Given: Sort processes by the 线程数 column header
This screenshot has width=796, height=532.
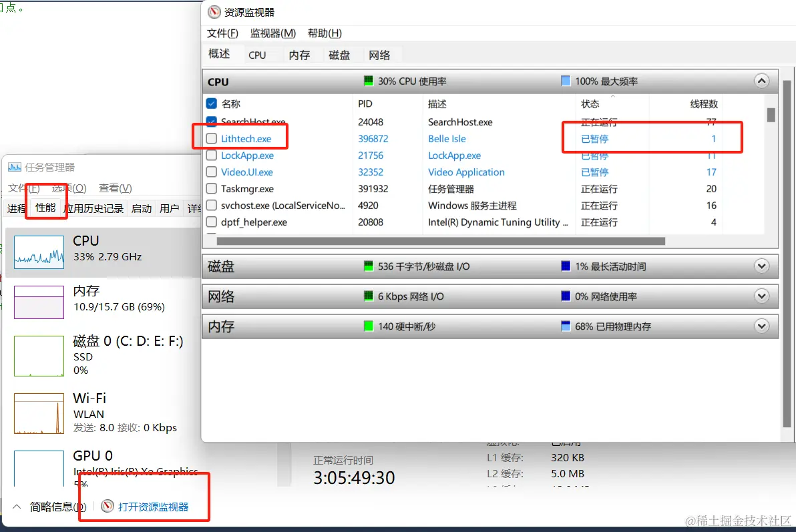Looking at the screenshot, I should pos(704,103).
